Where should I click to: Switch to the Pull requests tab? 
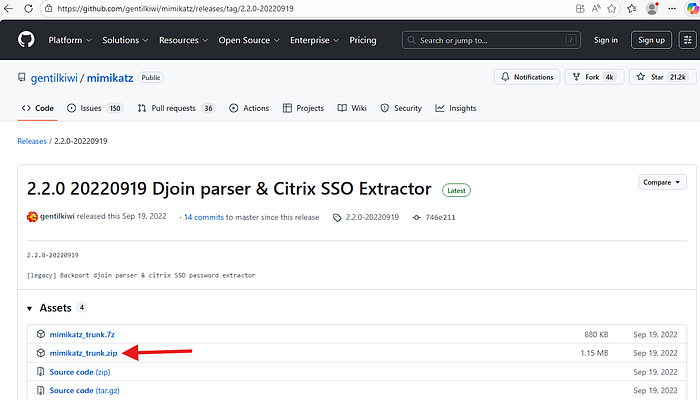click(x=176, y=108)
